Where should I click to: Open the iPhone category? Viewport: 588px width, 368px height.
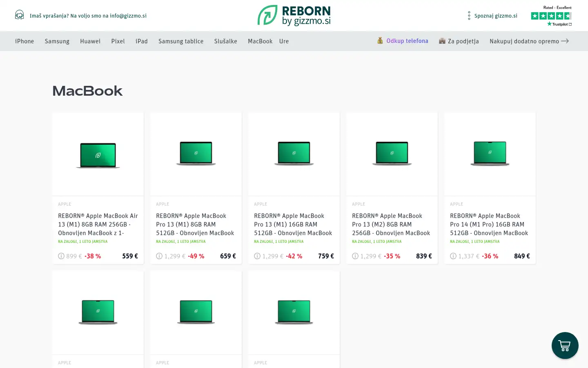click(x=24, y=41)
